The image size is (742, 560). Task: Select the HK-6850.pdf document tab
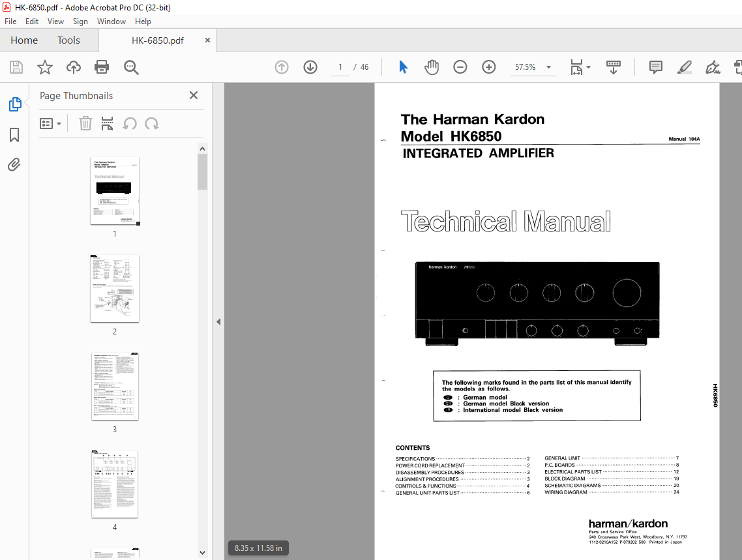(158, 40)
